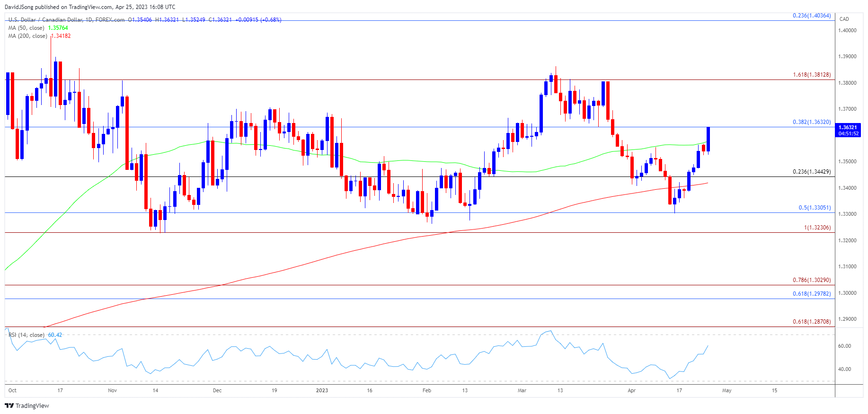868x414 pixels.
Task: Click the 1.37000 price axis label
Action: [847, 109]
